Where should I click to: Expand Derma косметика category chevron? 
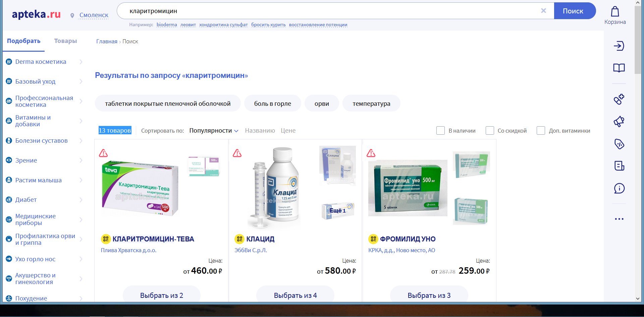point(81,61)
